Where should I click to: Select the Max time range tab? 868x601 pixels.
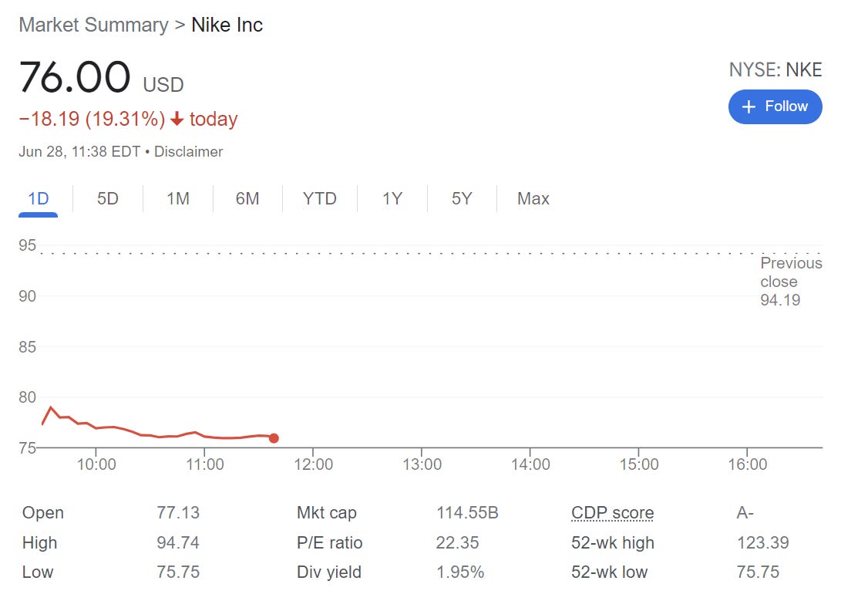pos(533,199)
